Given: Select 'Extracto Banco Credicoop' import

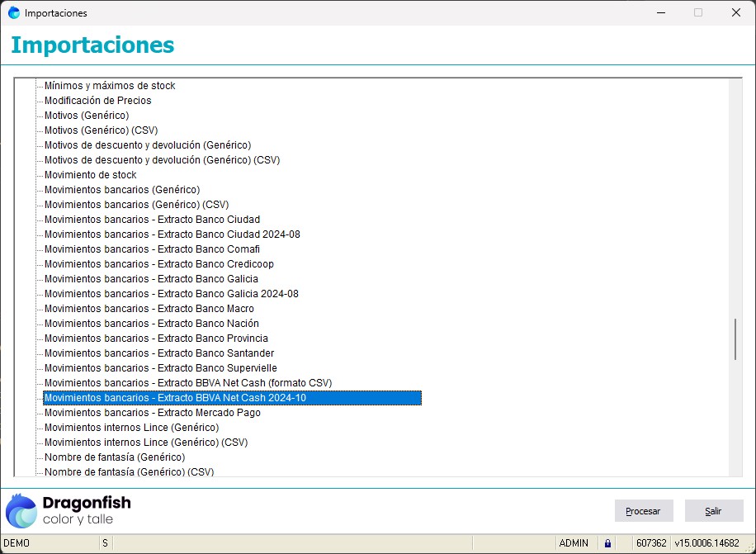Looking at the screenshot, I should [158, 264].
